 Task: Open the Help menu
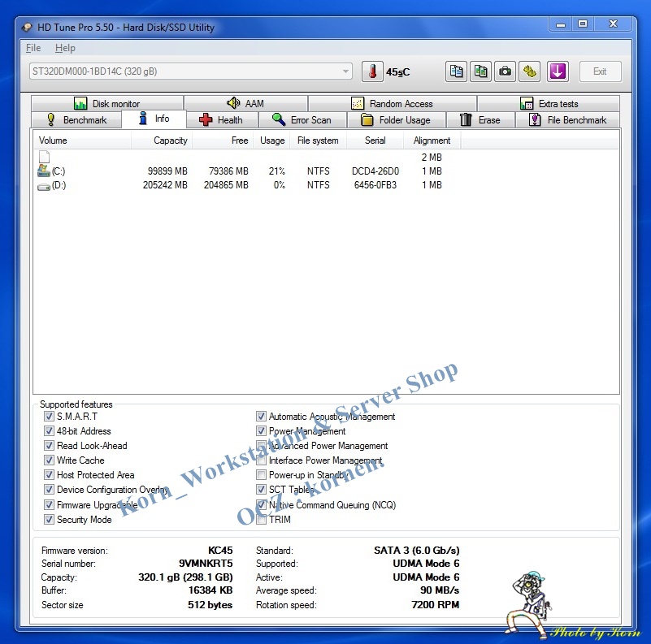click(x=65, y=48)
